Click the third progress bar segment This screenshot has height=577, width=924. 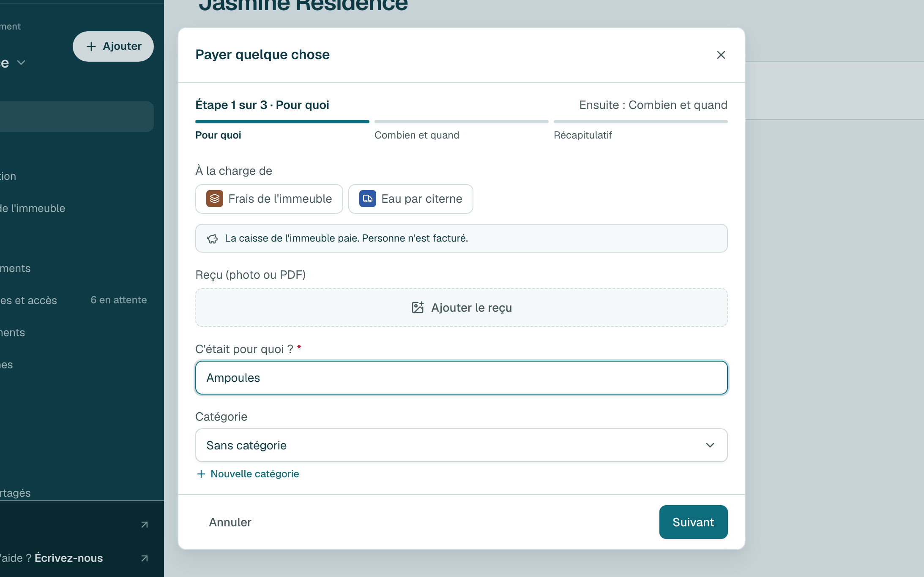click(x=641, y=122)
